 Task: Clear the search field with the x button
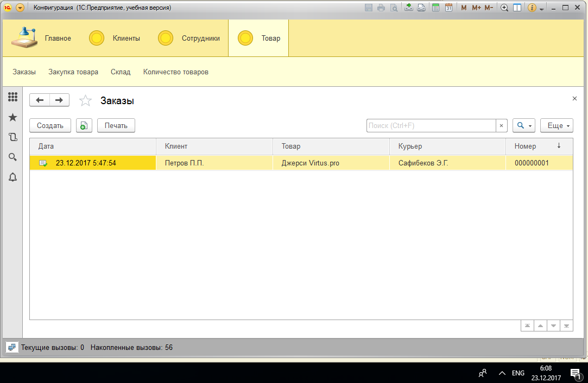[501, 125]
